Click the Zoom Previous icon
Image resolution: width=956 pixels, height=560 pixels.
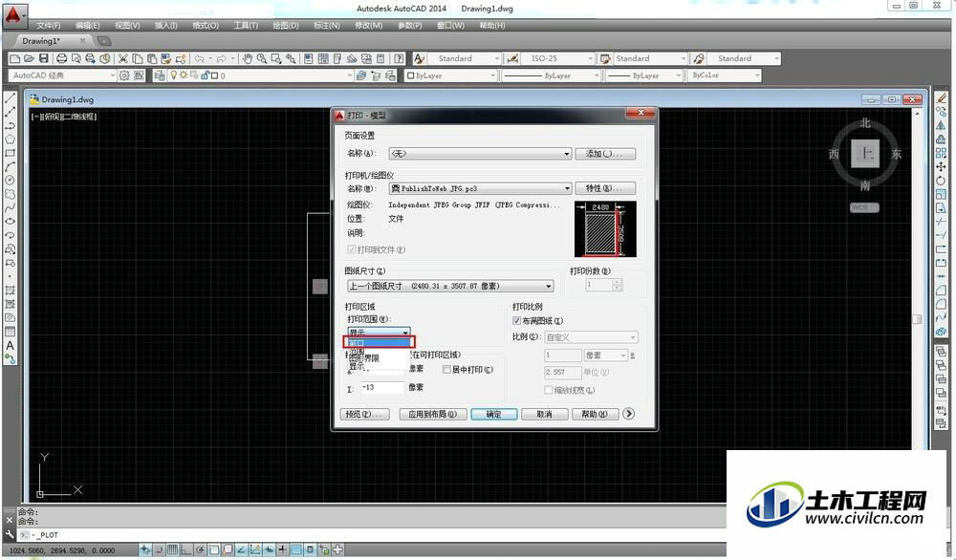291,58
